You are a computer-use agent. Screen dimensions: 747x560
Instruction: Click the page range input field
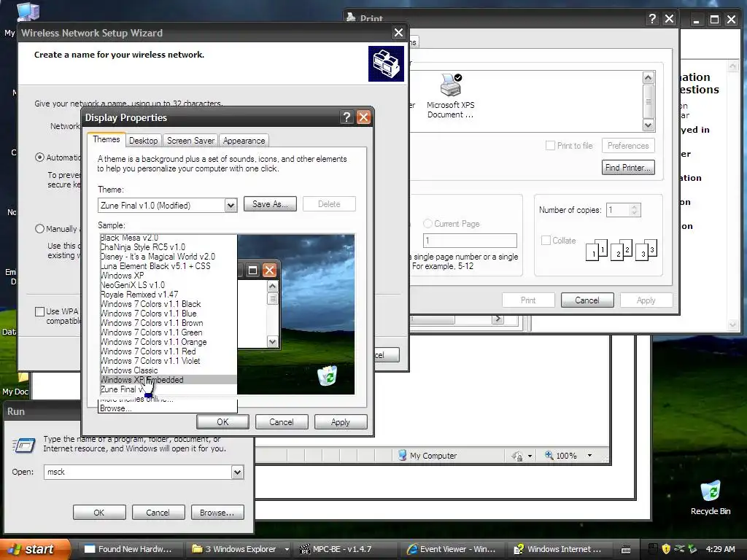click(x=470, y=241)
